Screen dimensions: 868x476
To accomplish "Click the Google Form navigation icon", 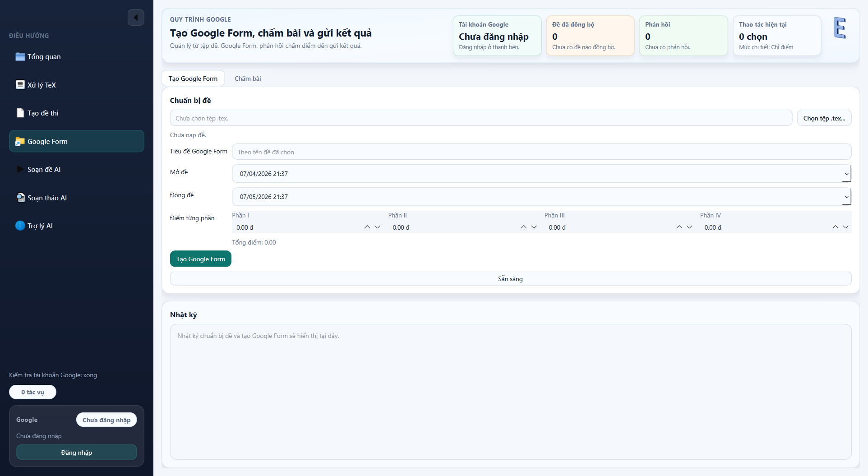I will click(20, 141).
